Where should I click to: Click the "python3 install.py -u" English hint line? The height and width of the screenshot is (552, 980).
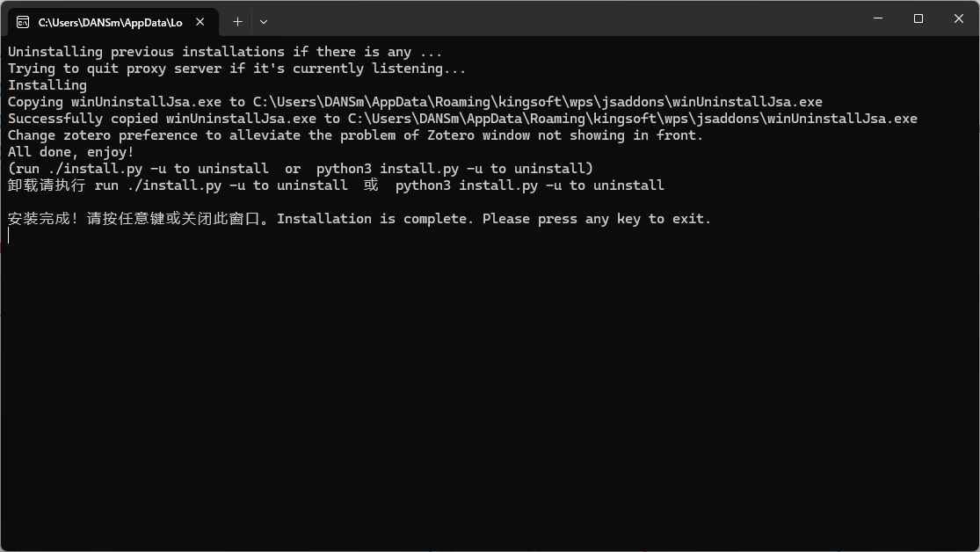[301, 169]
